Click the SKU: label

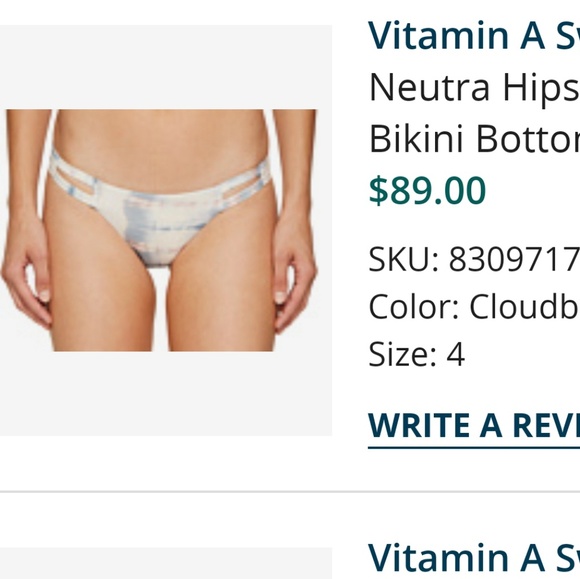click(x=404, y=259)
